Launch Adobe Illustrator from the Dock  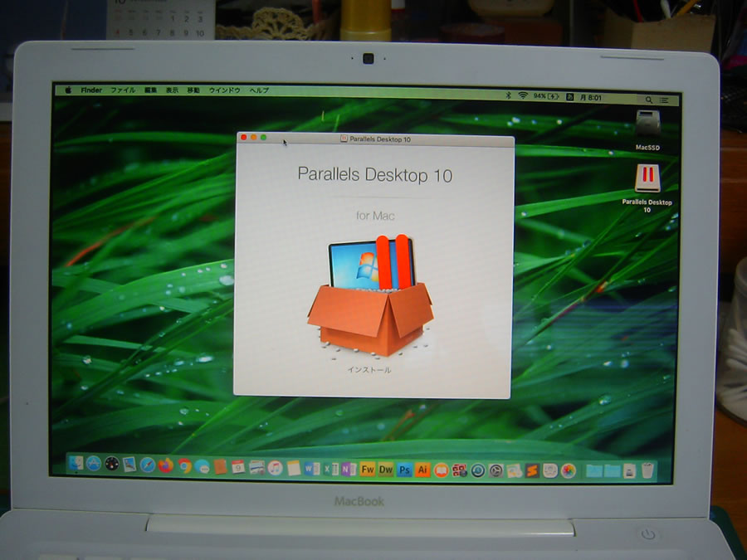[422, 470]
